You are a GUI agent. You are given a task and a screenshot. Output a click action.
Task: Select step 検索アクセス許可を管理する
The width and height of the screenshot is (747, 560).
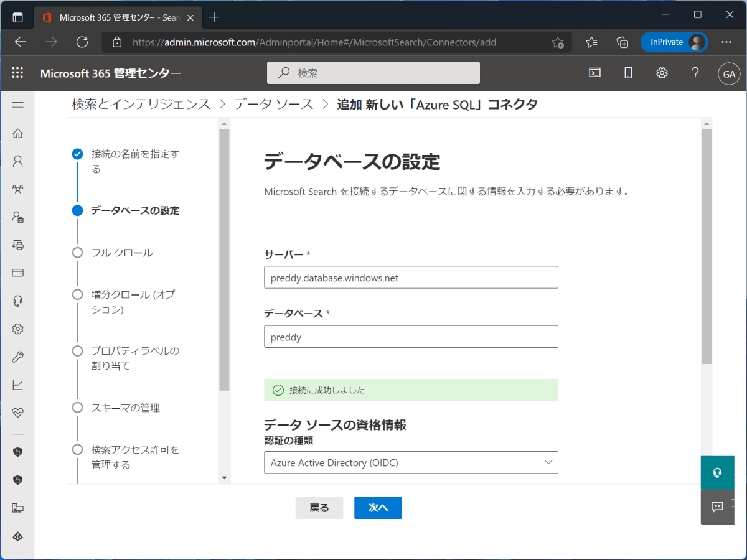coord(134,457)
